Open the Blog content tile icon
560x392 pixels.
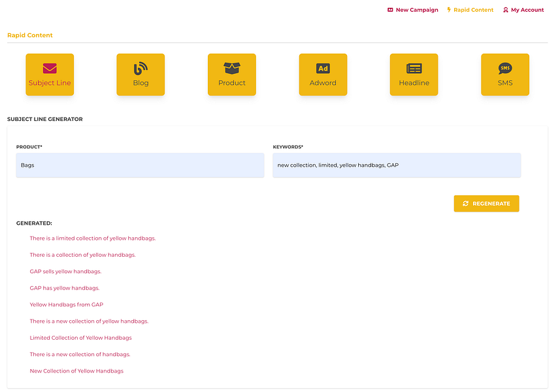click(140, 68)
